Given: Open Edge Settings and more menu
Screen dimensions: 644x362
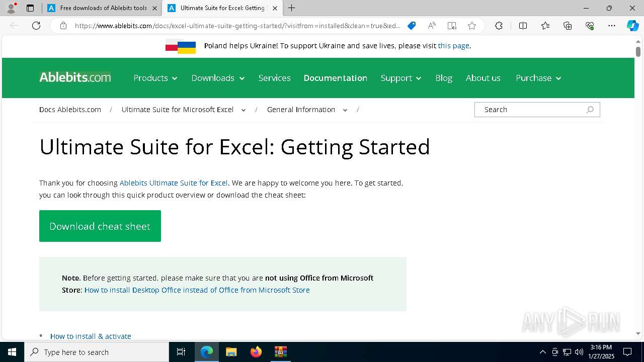Looking at the screenshot, I should [612, 26].
